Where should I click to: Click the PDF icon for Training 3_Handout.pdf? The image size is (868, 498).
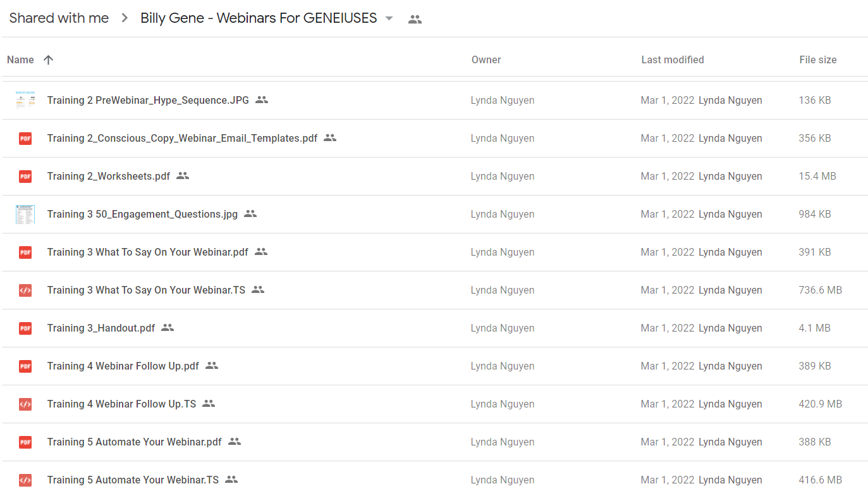click(x=25, y=328)
